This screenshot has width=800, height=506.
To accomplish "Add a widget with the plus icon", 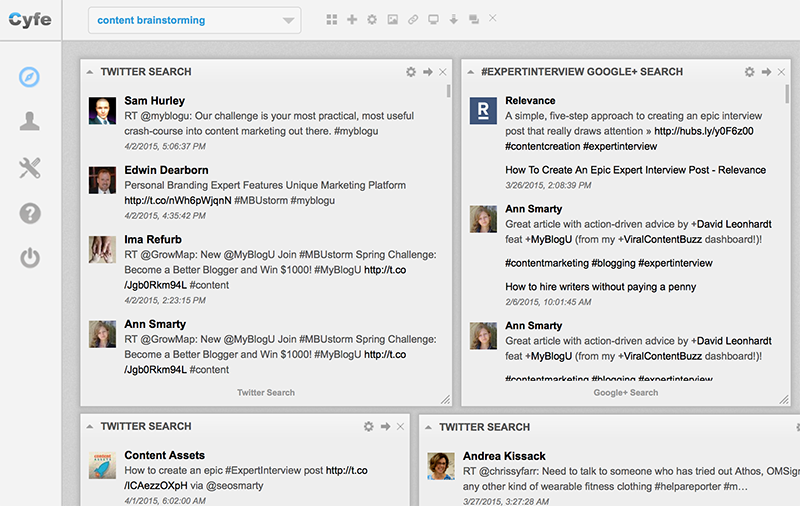I will 352,19.
